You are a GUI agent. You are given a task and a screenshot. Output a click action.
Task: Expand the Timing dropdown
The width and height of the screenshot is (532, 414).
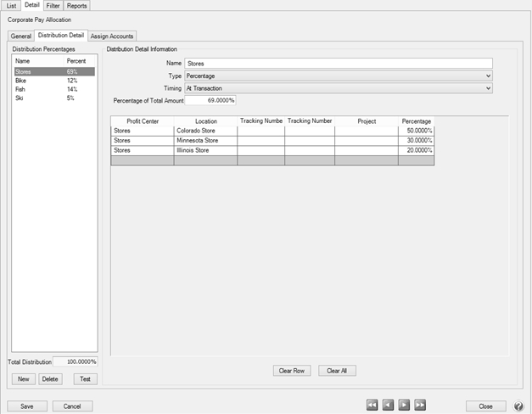(488, 88)
